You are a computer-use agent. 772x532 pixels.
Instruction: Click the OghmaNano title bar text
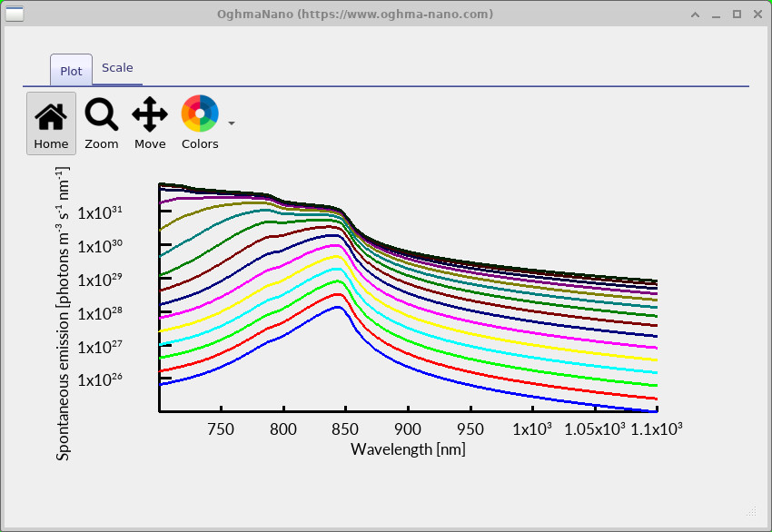pyautogui.click(x=355, y=14)
